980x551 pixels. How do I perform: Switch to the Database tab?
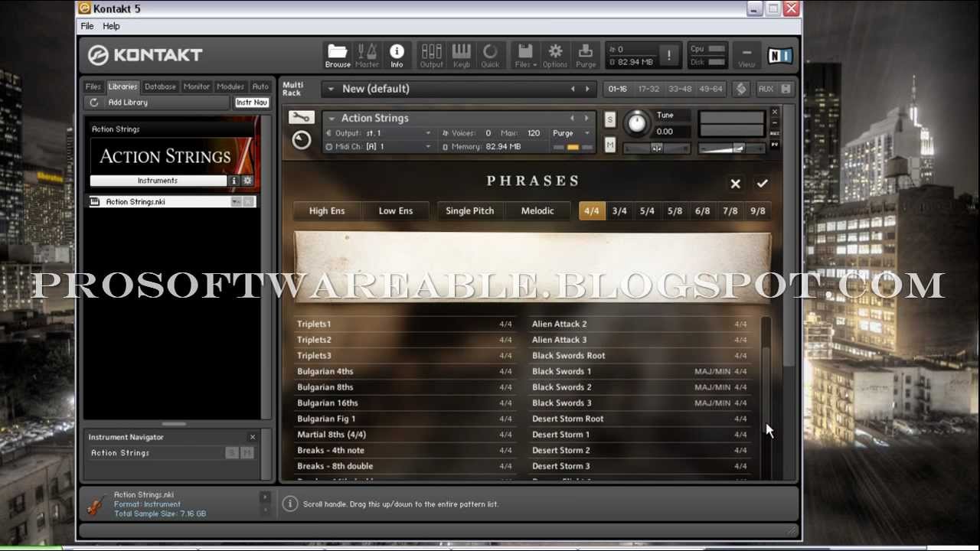(x=160, y=86)
